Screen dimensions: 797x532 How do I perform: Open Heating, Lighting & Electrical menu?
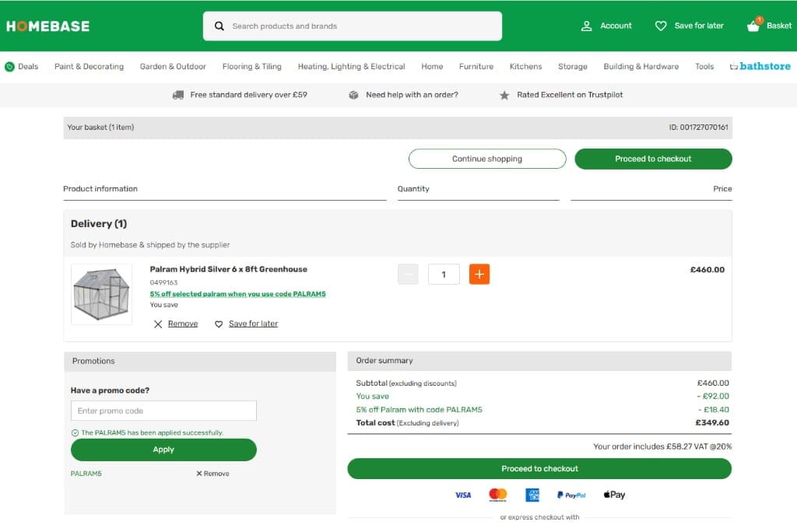[351, 67]
